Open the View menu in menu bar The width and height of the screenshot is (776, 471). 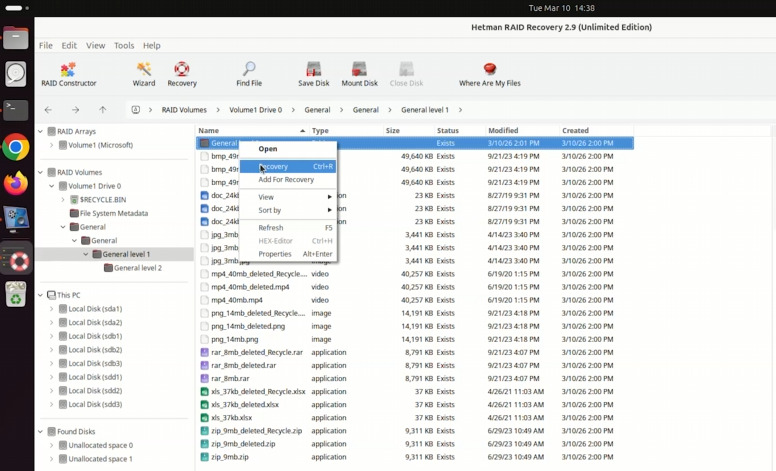[96, 46]
